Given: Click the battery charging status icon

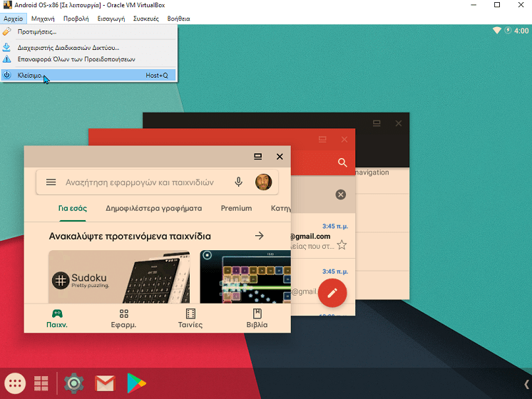Looking at the screenshot, I should click(x=508, y=31).
